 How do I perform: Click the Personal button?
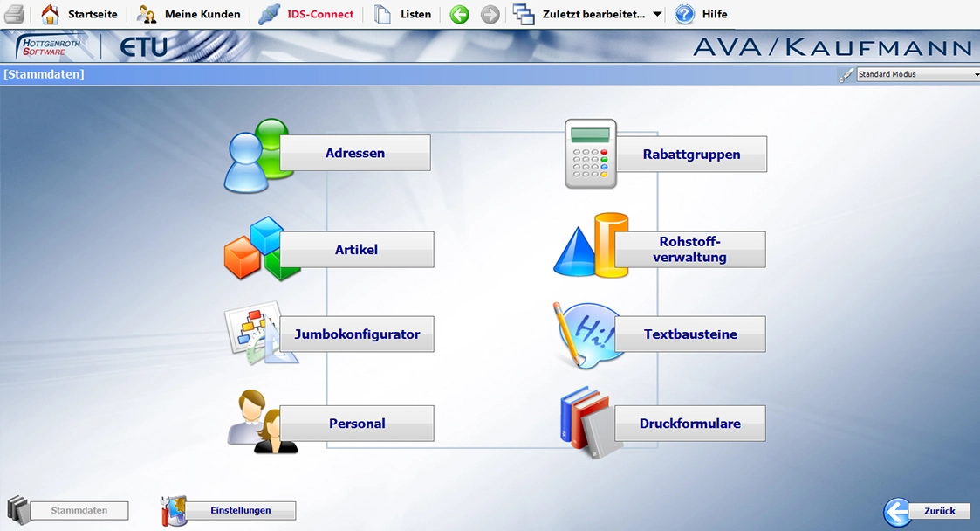[357, 424]
